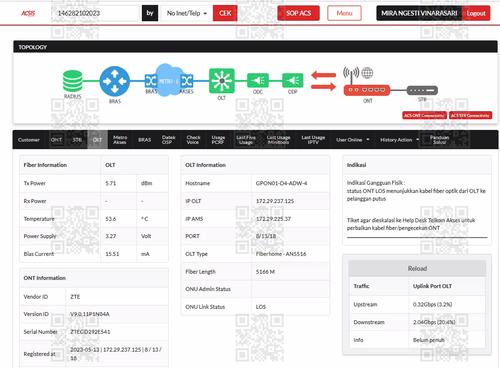Screen dimensions: 500x368
Task: Select the OLT Type value Fiberhome - AN5516
Action: (x=281, y=254)
